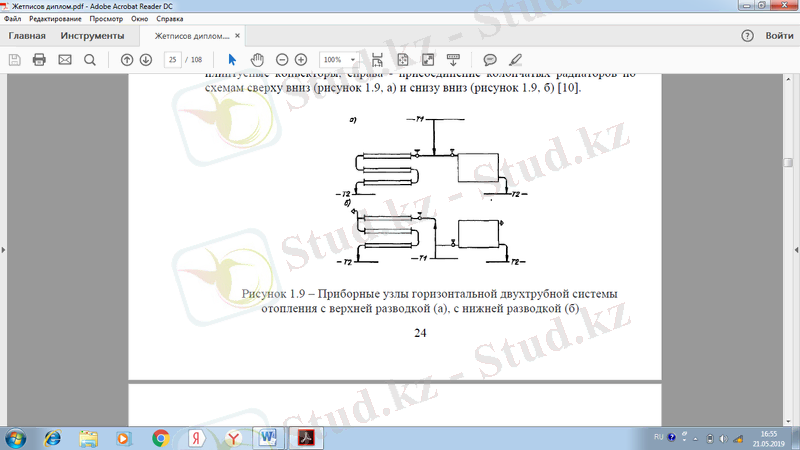800x450 pixels.
Task: Launch Internet Explorer from the taskbar
Action: 53,438
